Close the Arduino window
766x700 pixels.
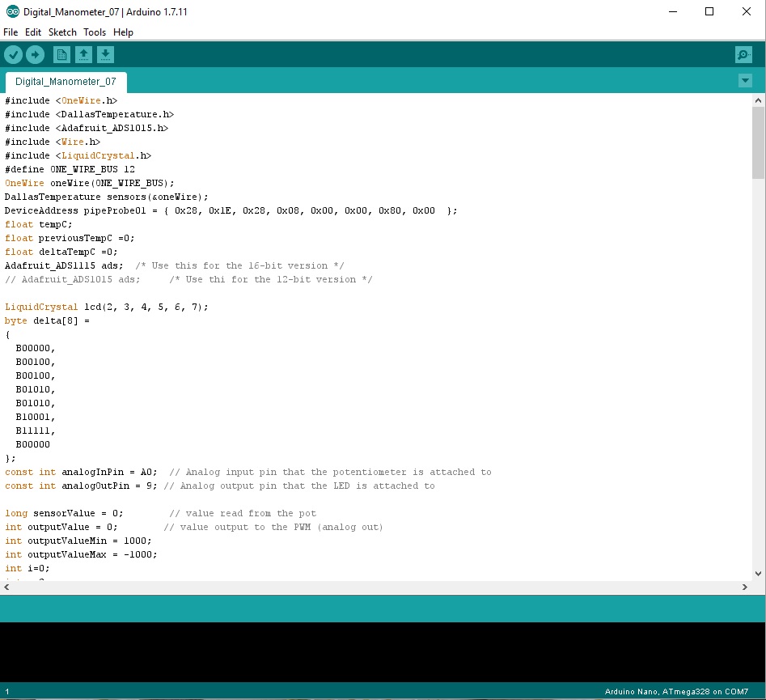(x=747, y=11)
